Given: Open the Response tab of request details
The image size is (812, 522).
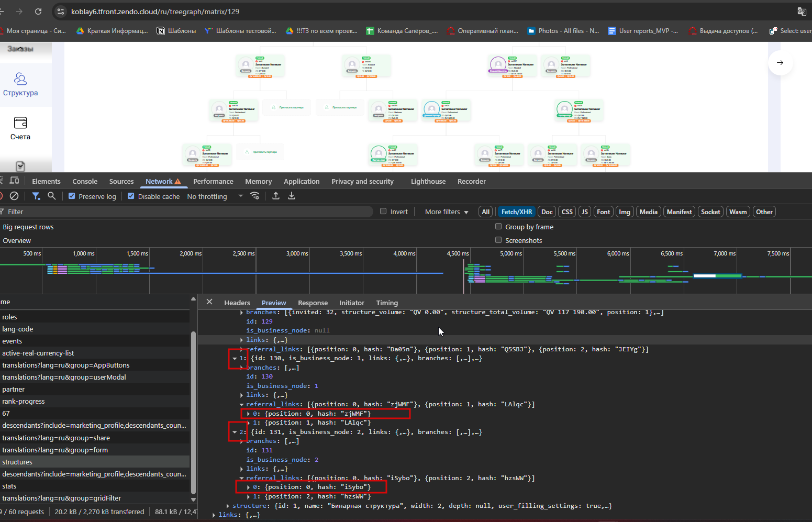Looking at the screenshot, I should point(313,303).
